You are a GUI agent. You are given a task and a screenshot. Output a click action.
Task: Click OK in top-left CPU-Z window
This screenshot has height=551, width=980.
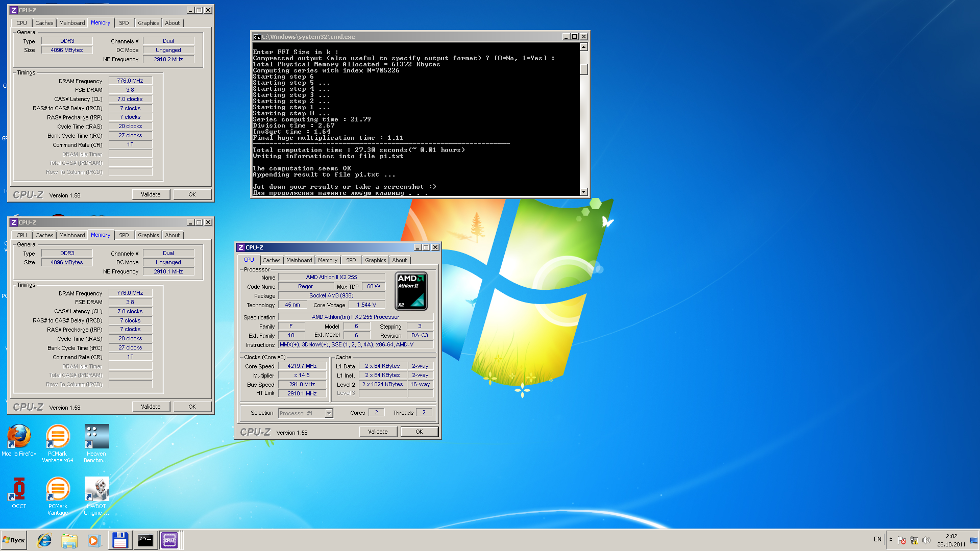click(192, 194)
